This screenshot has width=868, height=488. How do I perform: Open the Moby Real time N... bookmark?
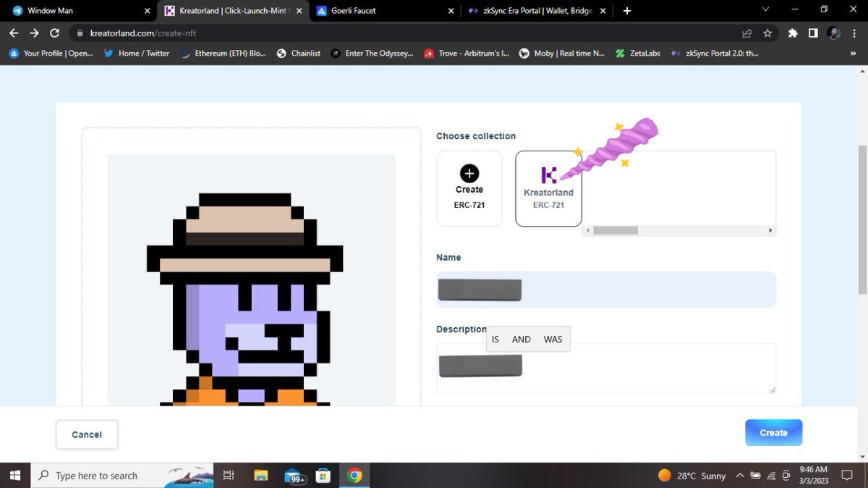tap(562, 53)
